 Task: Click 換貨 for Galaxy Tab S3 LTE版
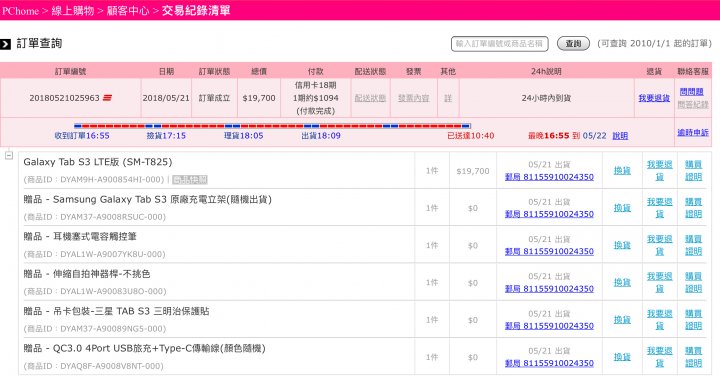click(622, 170)
